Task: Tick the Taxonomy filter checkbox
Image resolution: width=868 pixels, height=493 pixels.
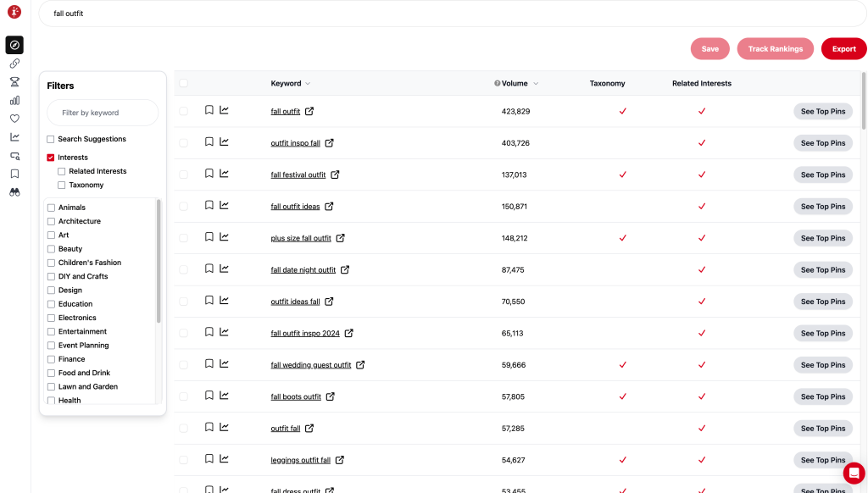Action: pos(61,186)
